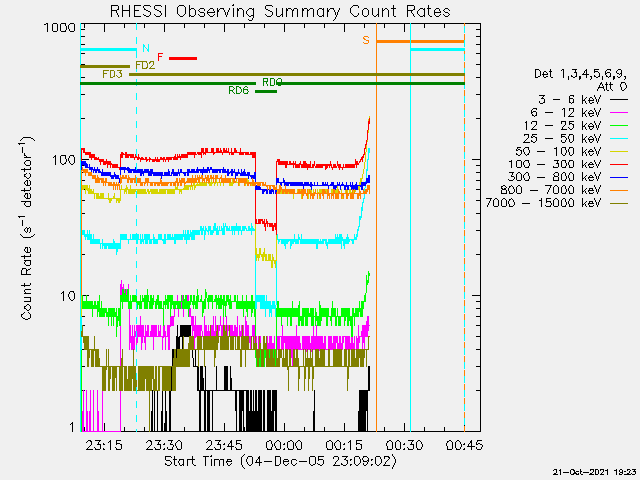Click the 'RD6' flag label
Screen dimensions: 640x480
coord(238,91)
